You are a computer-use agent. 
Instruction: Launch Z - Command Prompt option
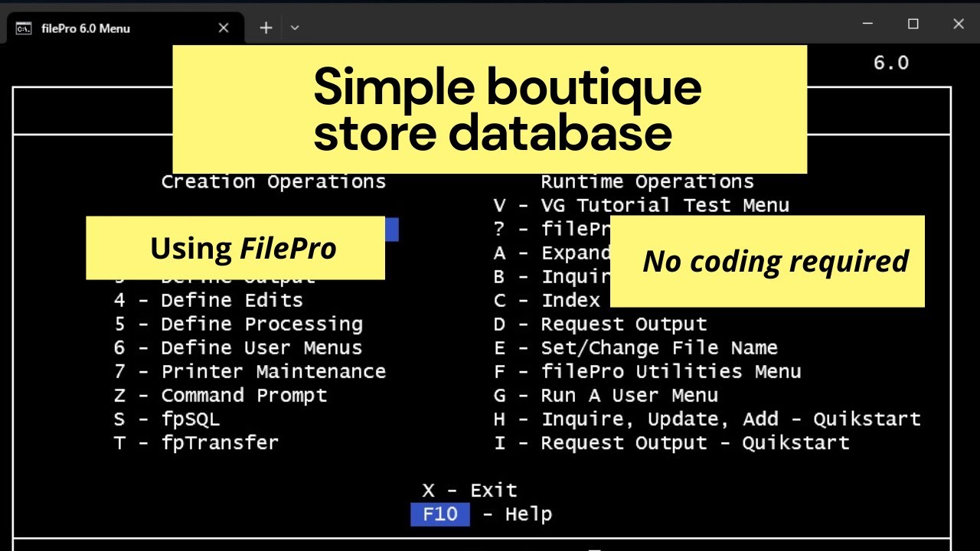click(220, 395)
